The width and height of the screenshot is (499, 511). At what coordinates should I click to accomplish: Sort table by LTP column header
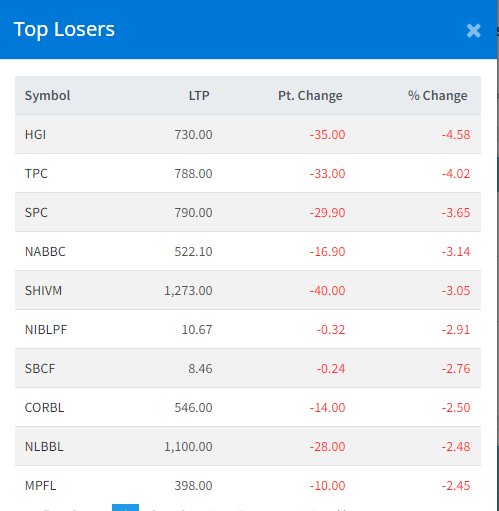199,96
